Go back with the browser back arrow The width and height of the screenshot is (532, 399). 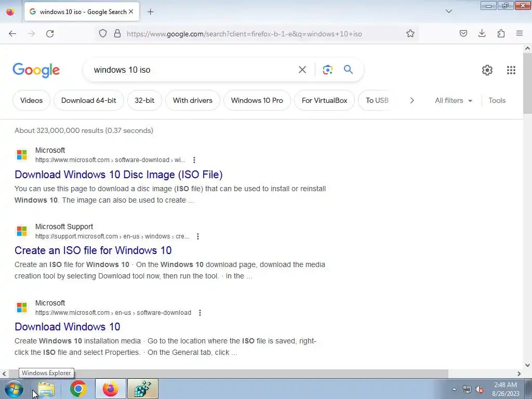(12, 34)
